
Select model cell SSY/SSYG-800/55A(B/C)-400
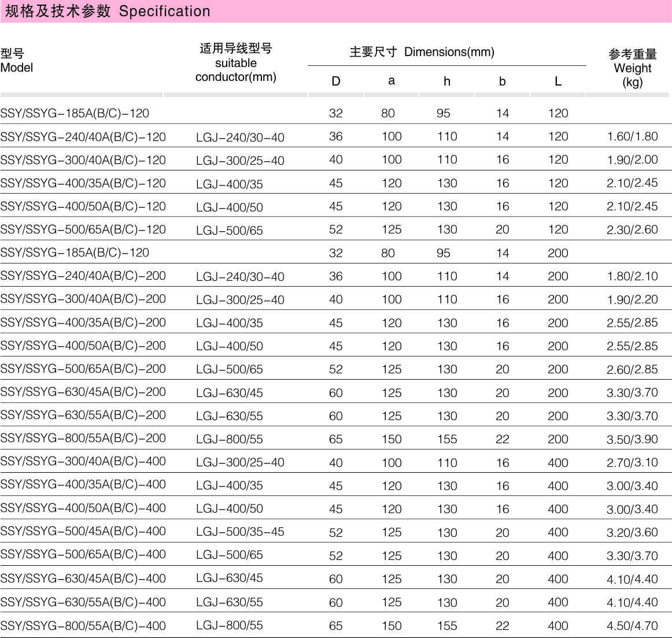[83, 626]
